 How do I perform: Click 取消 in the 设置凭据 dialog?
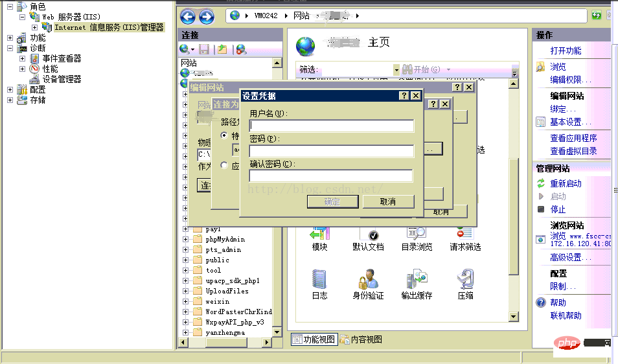(x=388, y=201)
